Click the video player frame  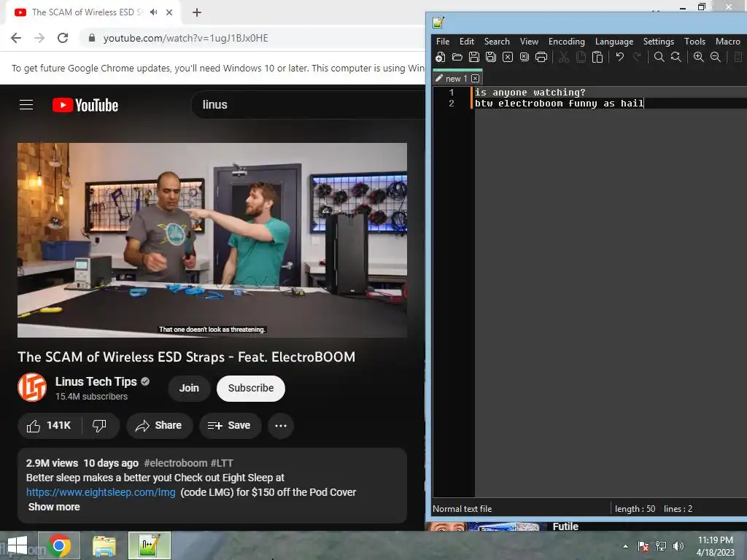click(x=212, y=240)
